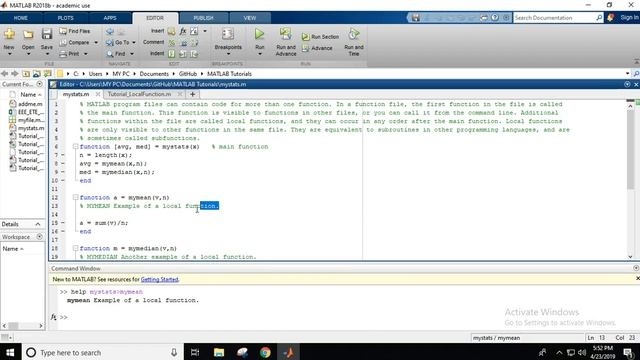Click the Find search tool

[116, 53]
